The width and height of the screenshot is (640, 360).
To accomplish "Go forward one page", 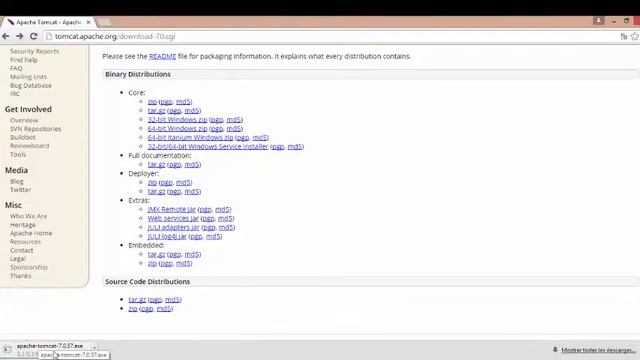I will (x=20, y=36).
